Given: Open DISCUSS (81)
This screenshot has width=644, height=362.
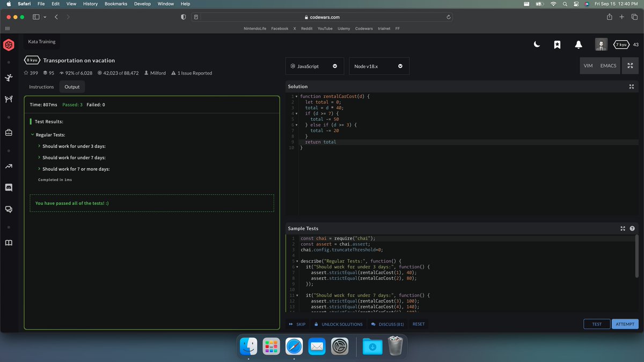Looking at the screenshot, I should (387, 324).
